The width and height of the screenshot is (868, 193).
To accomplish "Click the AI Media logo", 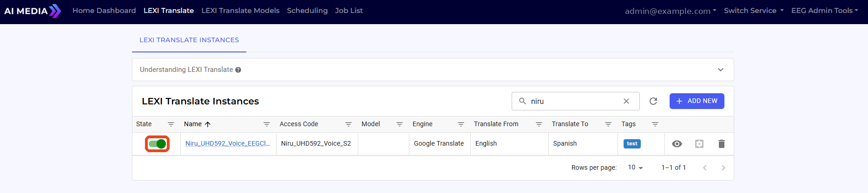I will (33, 11).
